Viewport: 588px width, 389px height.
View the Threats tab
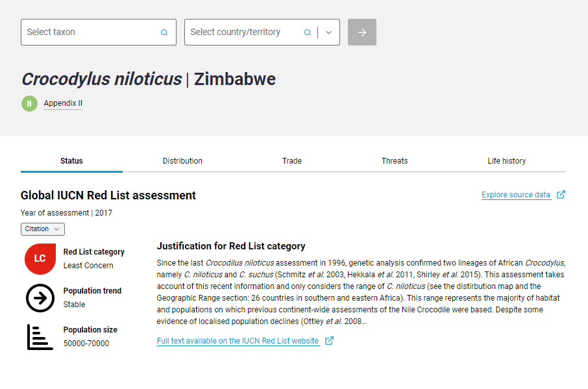(x=395, y=160)
